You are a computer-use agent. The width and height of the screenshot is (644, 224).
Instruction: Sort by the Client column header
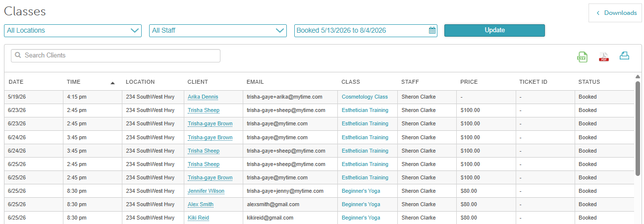click(x=198, y=82)
